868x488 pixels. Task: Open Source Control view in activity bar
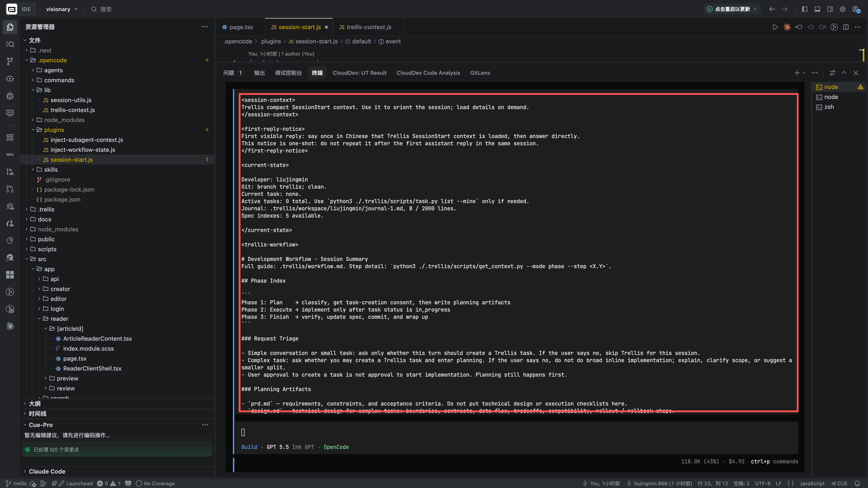tap(10, 61)
